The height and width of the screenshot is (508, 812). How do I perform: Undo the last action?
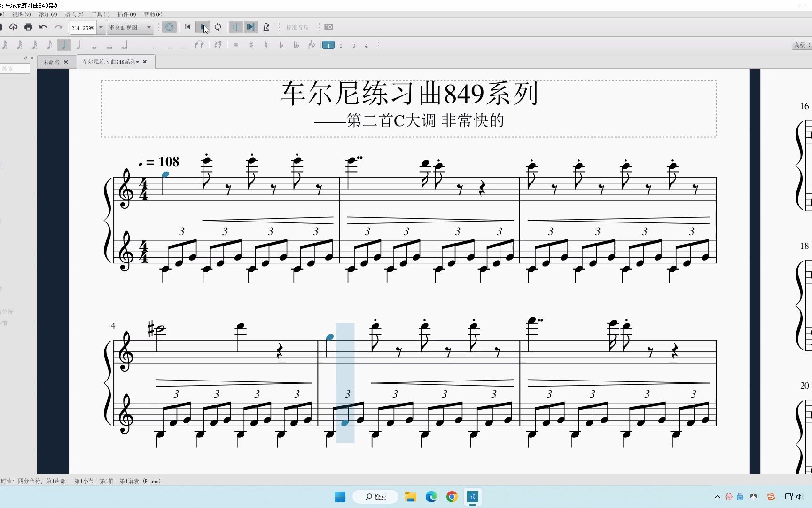[x=43, y=27]
